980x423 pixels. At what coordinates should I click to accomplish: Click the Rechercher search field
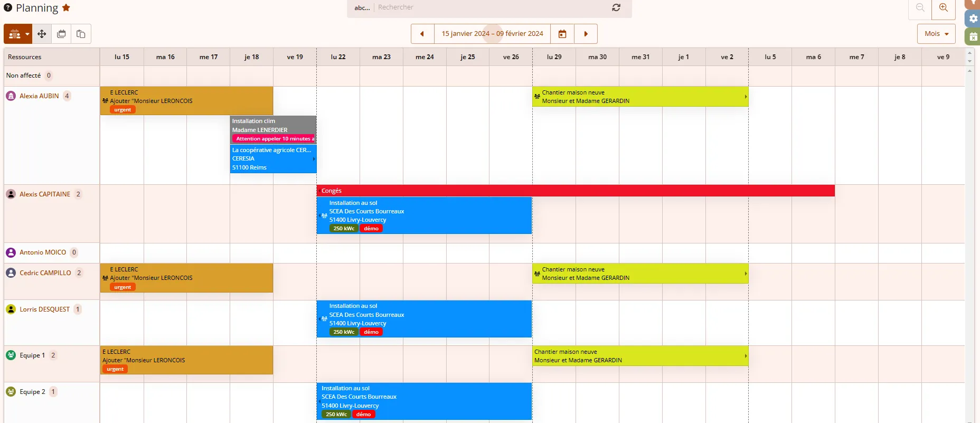[x=491, y=7]
